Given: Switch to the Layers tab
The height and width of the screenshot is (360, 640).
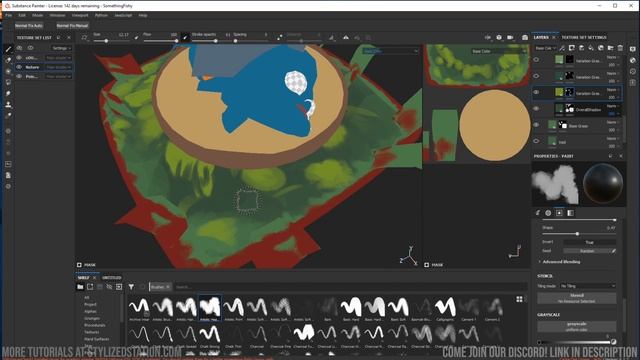Looking at the screenshot, I should coord(541,37).
